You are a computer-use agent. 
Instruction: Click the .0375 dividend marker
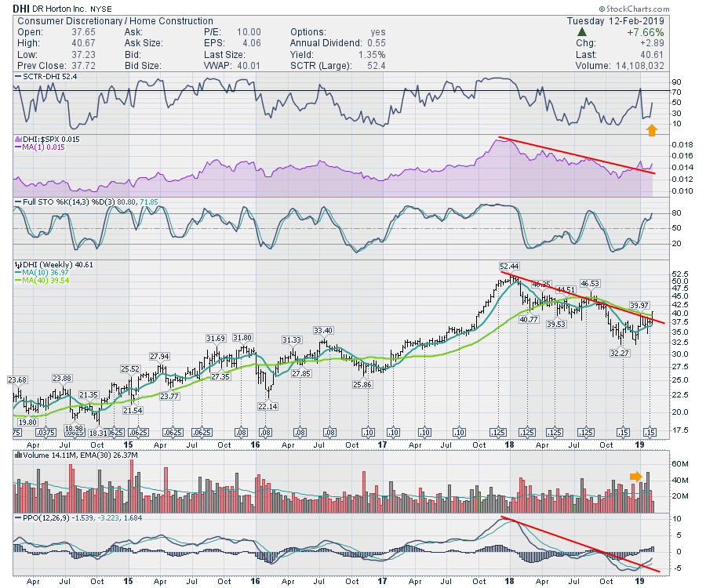click(x=45, y=432)
